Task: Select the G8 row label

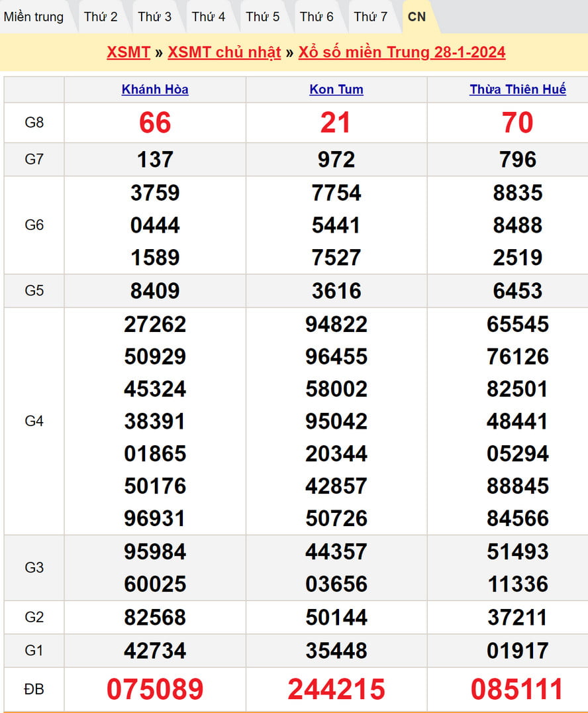Action: coord(34,123)
